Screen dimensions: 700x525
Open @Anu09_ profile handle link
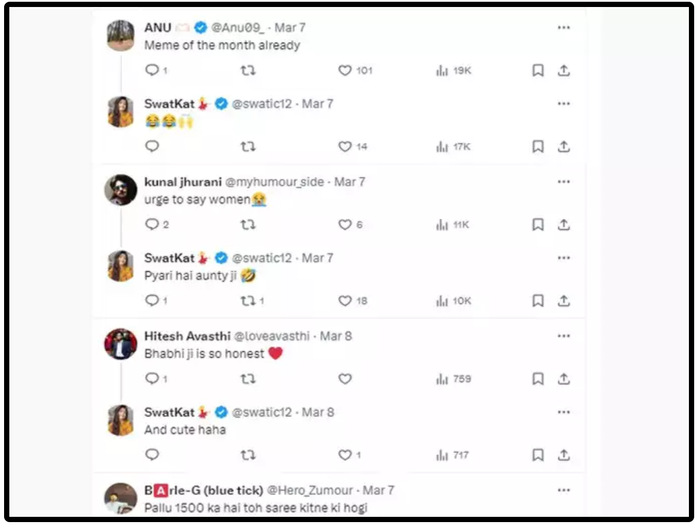click(x=238, y=28)
